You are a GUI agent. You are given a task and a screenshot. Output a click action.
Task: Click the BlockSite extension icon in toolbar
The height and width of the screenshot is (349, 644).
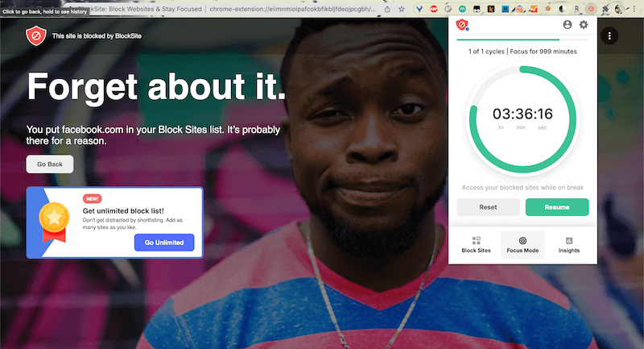(x=591, y=9)
